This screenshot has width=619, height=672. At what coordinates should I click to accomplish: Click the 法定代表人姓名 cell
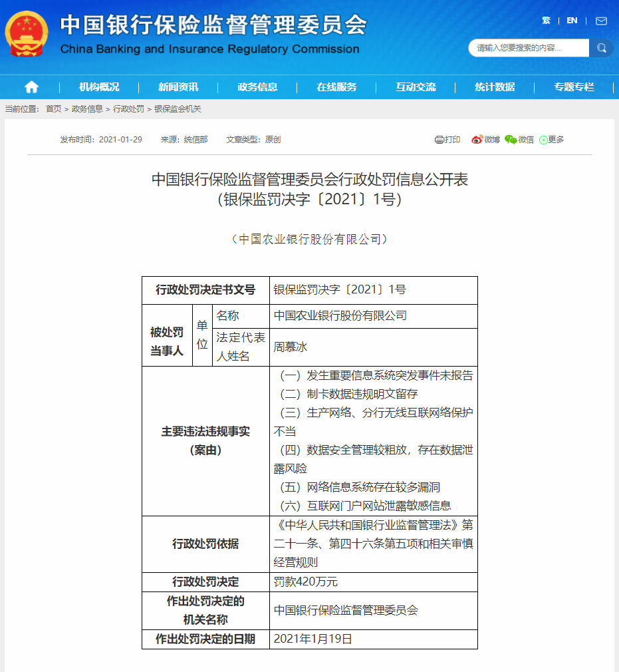241,347
